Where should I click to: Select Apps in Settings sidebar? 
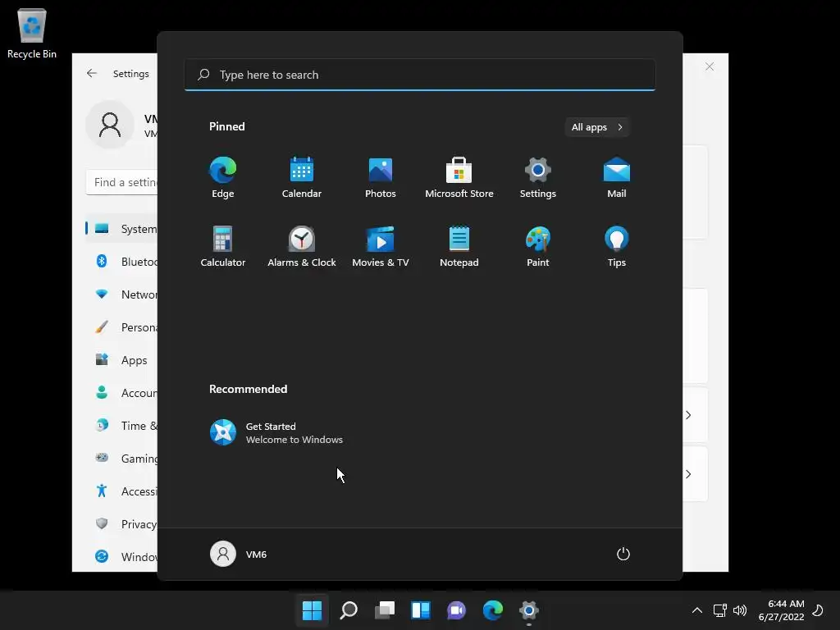tap(122, 360)
